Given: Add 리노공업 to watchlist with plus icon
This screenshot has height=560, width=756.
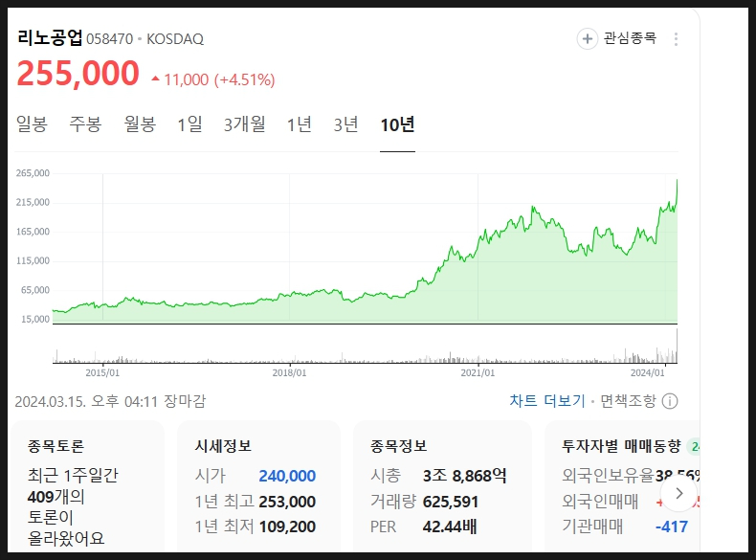Looking at the screenshot, I should [588, 38].
